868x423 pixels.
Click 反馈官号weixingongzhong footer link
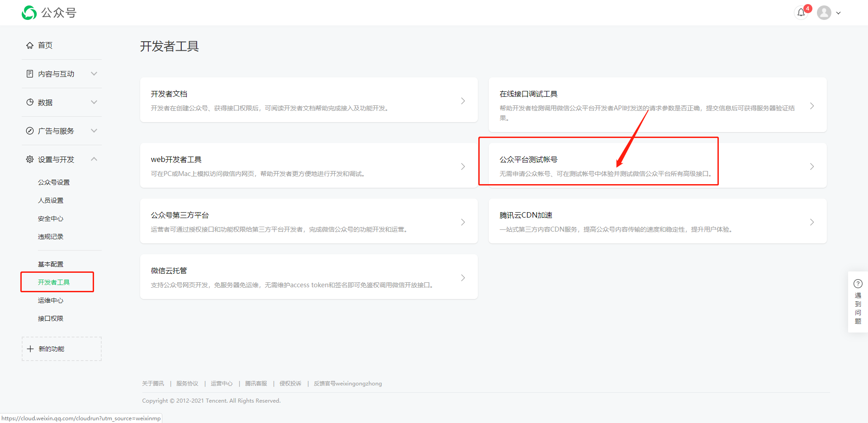click(x=348, y=384)
